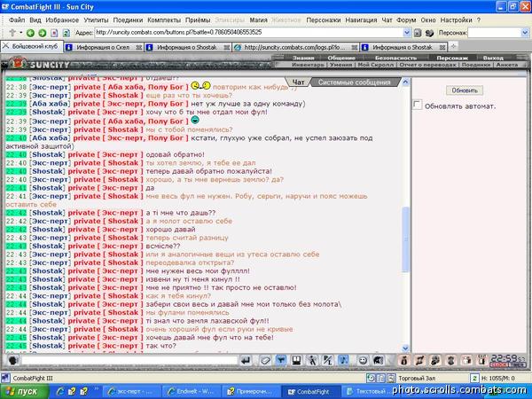The width and height of the screenshot is (532, 399).
Task: Click the green forward navigation arrow
Action: (x=42, y=33)
